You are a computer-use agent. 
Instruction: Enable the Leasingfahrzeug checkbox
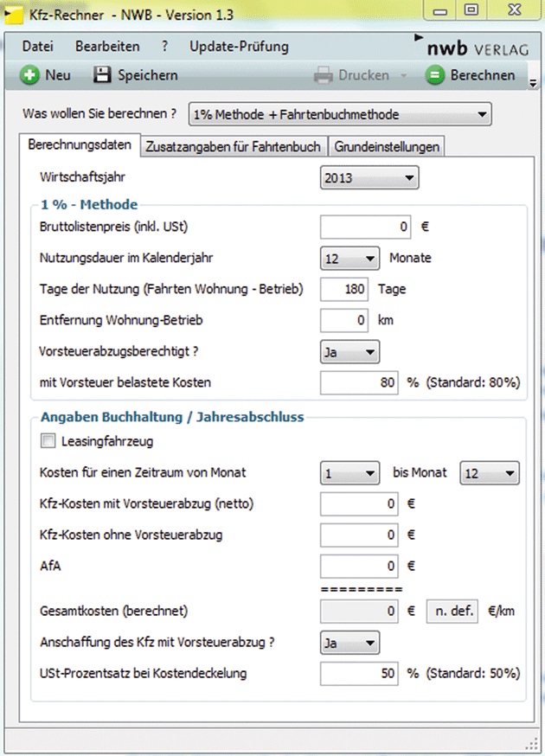(48, 441)
